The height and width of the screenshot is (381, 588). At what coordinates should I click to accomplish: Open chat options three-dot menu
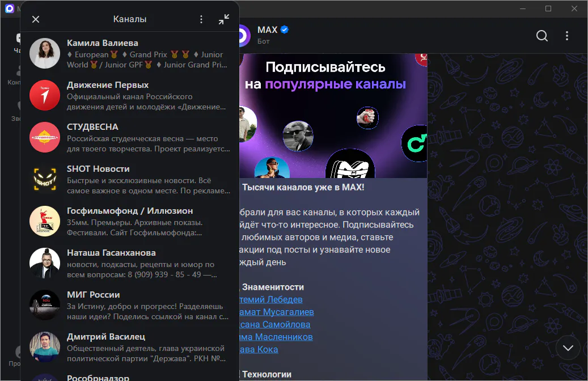pyautogui.click(x=567, y=36)
